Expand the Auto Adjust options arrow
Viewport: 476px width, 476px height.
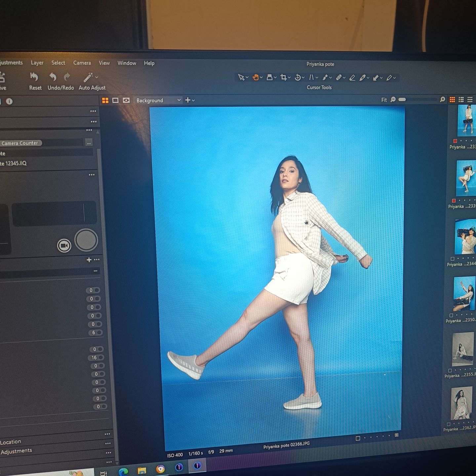click(x=97, y=77)
